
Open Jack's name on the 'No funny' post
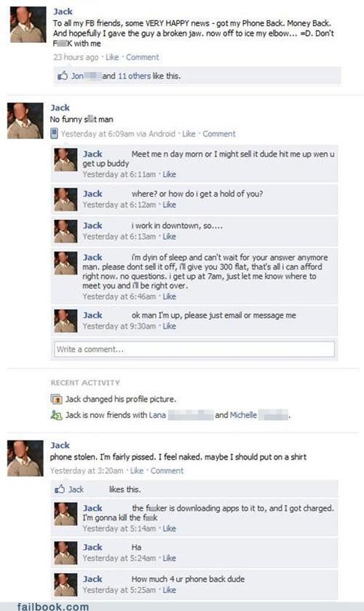(x=60, y=108)
